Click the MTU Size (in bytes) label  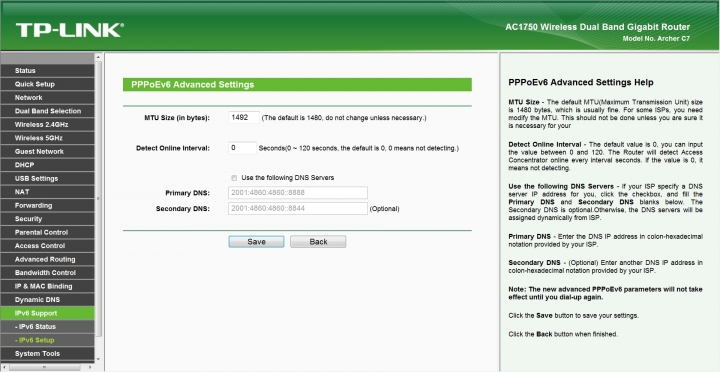tap(177, 118)
